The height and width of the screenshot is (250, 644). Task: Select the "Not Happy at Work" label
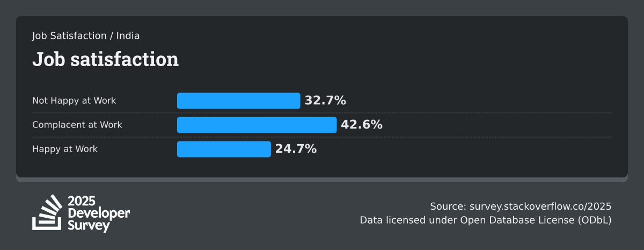point(74,101)
